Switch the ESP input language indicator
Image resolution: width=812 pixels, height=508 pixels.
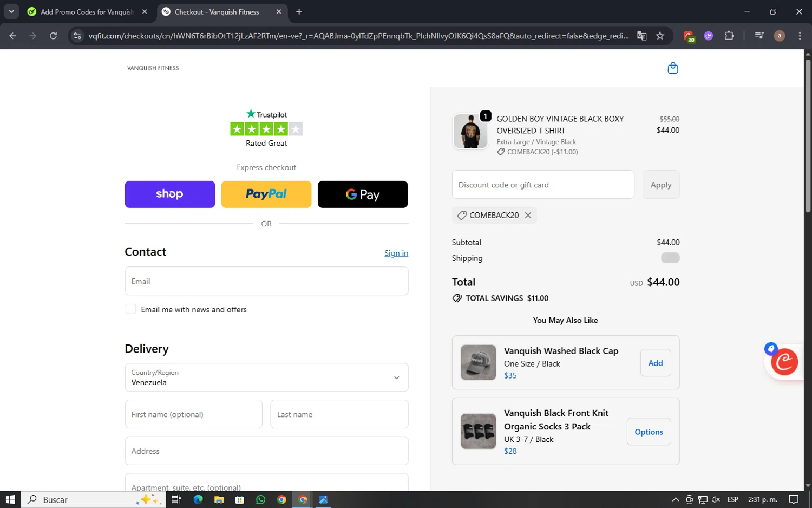click(733, 499)
